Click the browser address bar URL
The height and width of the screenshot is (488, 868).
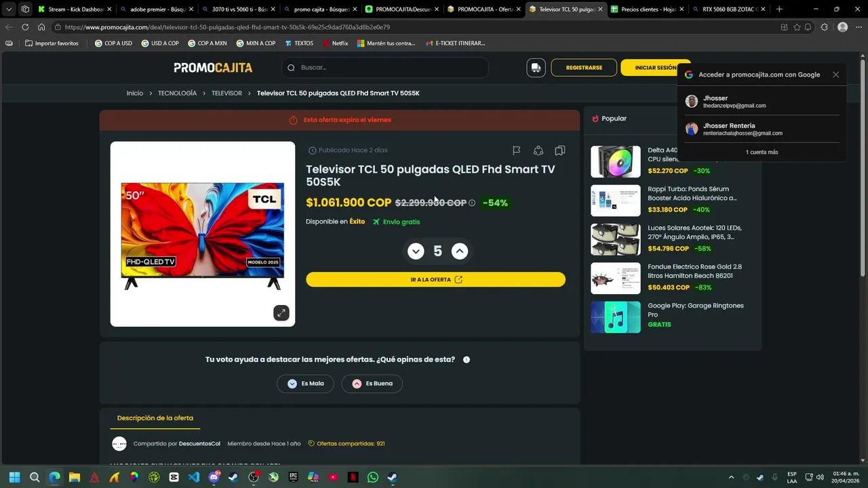[227, 27]
